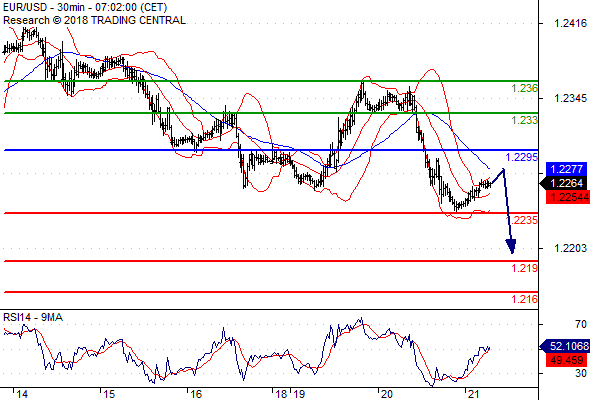Click the blue 52.1068 RSI value tag

565,346
